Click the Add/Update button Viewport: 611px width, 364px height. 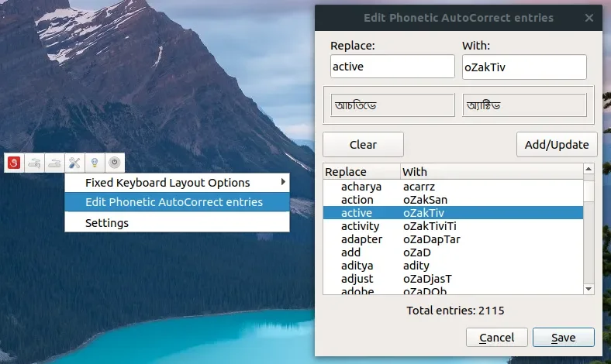pos(557,144)
